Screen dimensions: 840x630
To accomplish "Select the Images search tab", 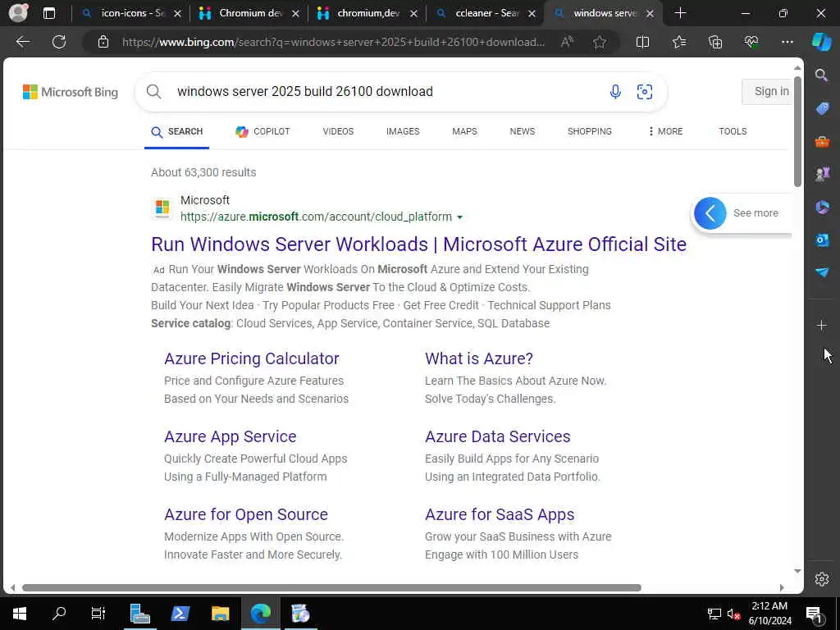I will click(403, 131).
